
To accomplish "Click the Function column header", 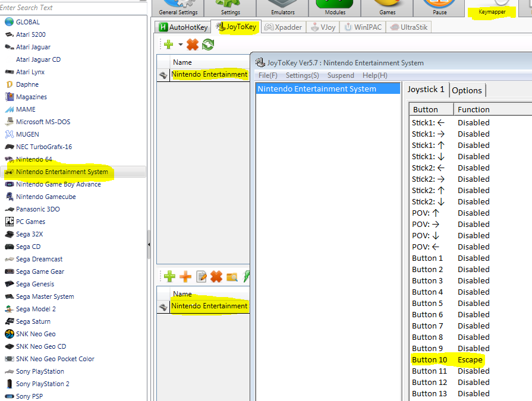I will click(474, 109).
